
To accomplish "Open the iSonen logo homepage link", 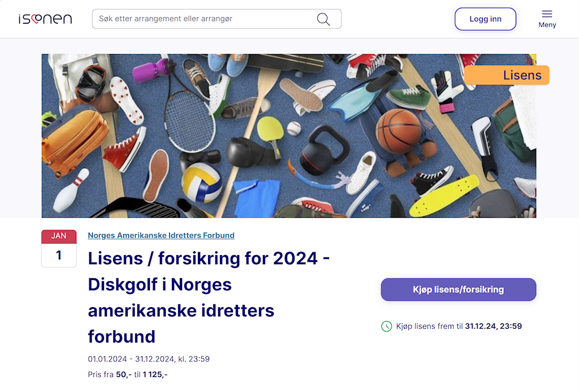I will click(45, 19).
